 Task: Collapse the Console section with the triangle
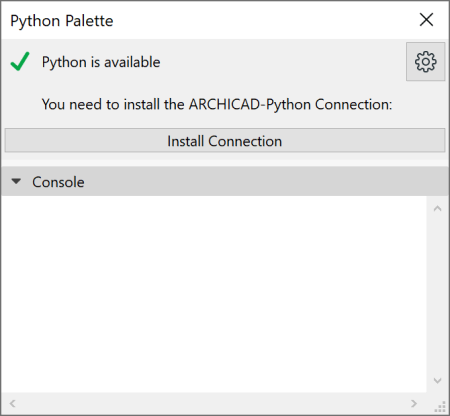coord(16,181)
